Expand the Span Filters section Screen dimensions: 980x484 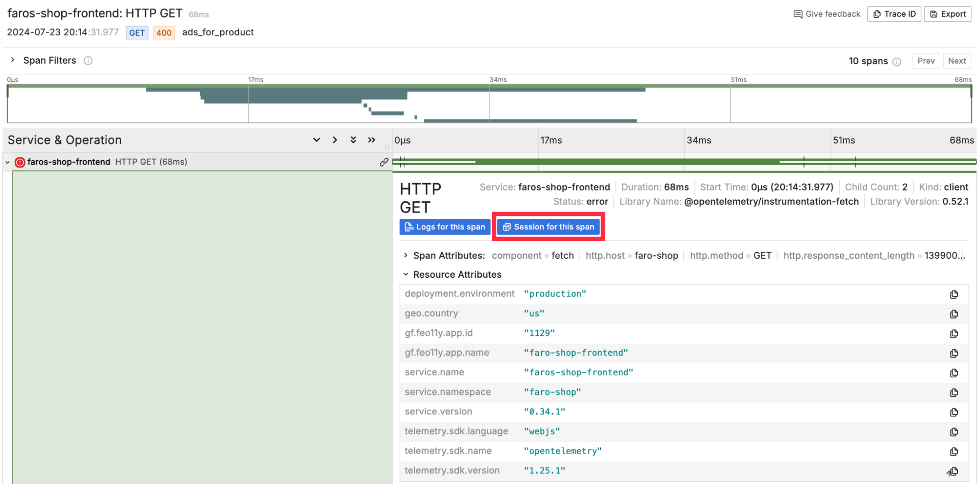tap(13, 60)
